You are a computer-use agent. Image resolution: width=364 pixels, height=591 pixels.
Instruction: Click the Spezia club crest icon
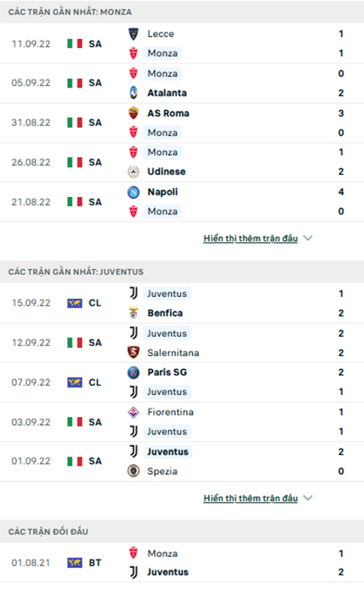coord(133,472)
